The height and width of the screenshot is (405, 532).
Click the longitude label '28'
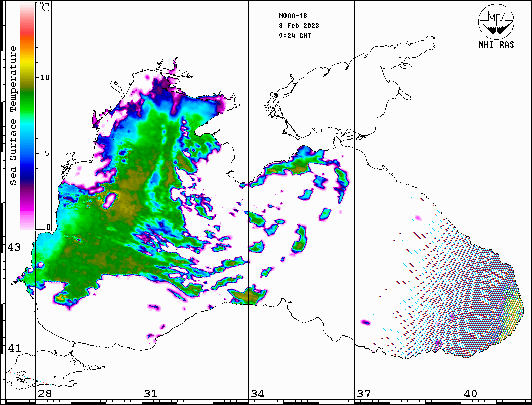[45, 394]
